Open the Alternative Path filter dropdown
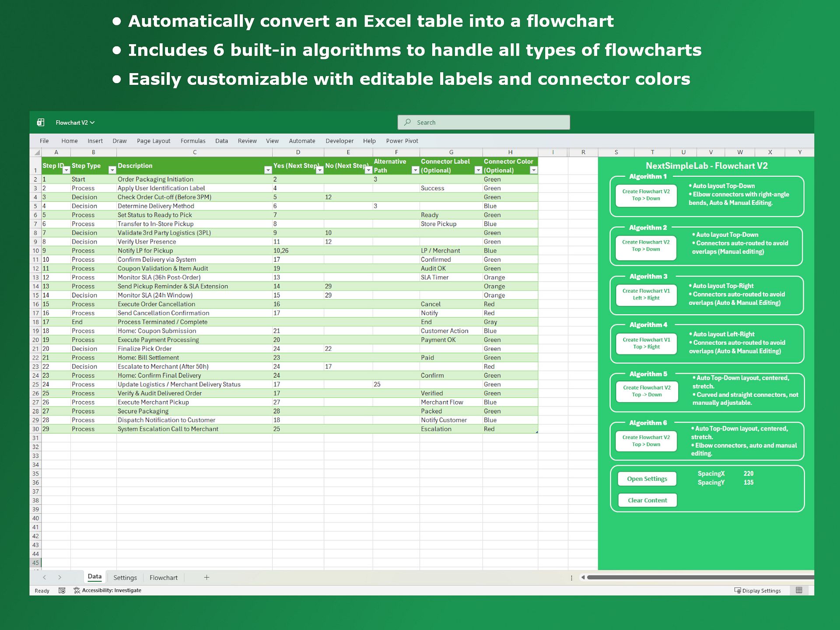 (415, 170)
